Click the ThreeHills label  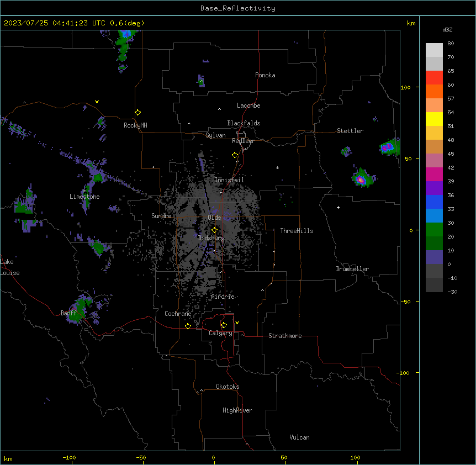point(297,231)
